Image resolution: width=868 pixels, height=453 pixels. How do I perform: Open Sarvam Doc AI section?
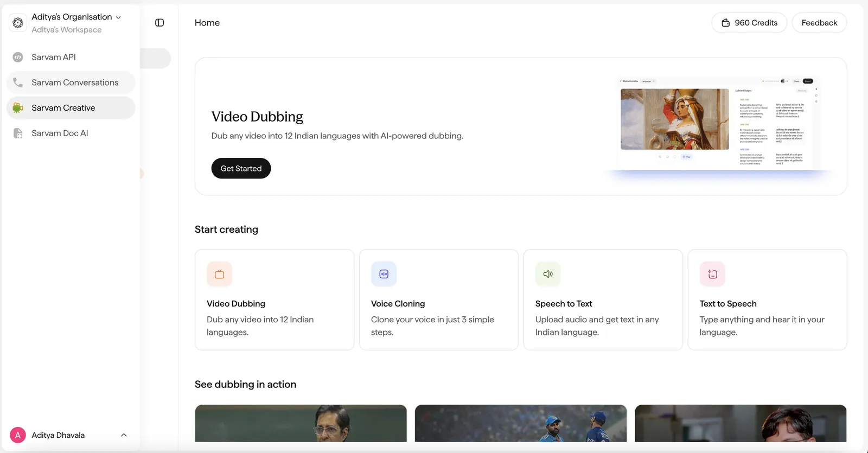71,133
